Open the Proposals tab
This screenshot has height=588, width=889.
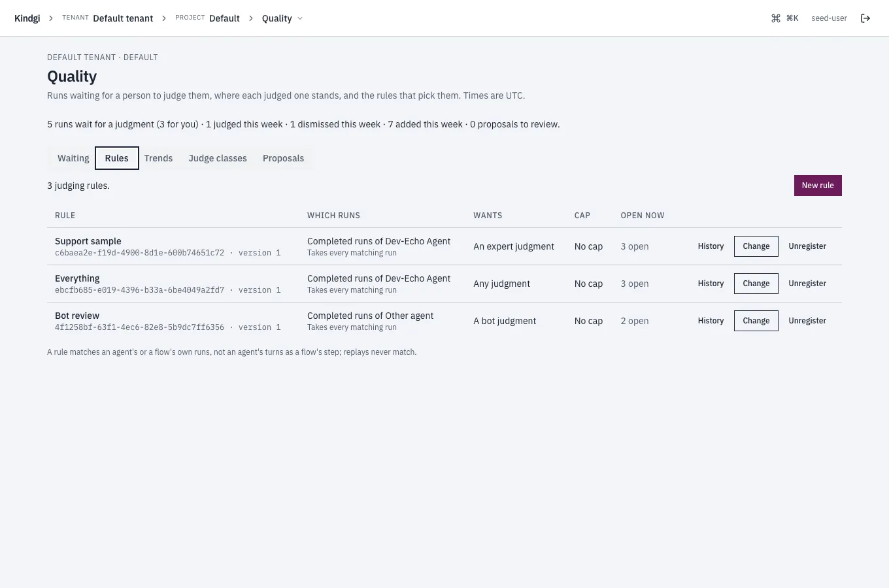(283, 158)
